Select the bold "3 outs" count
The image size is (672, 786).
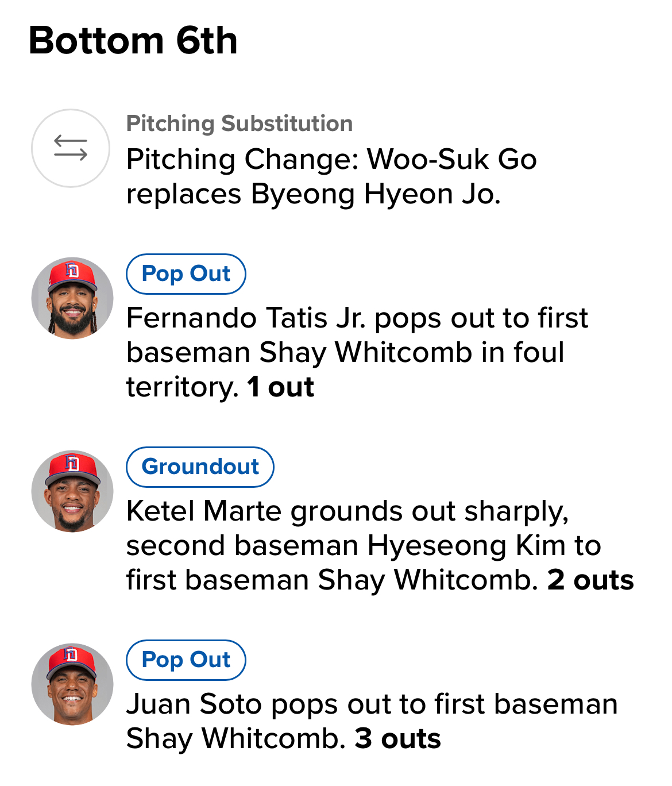pos(398,739)
